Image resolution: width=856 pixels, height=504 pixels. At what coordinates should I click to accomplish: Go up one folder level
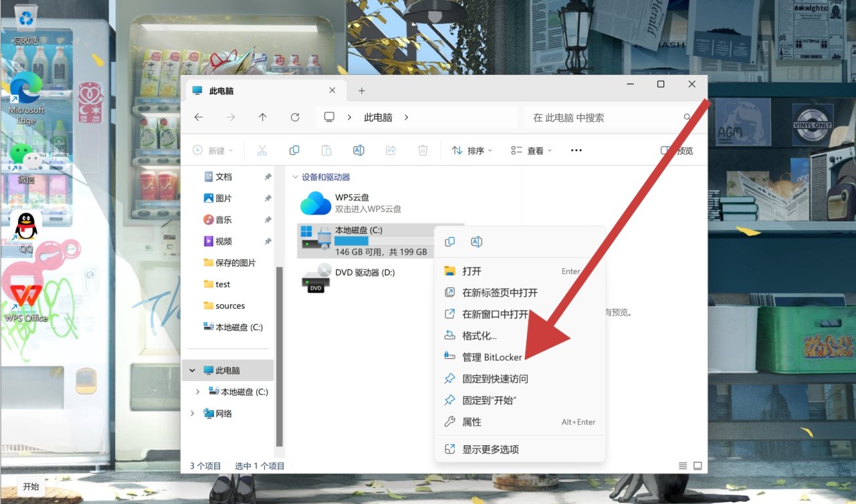tap(263, 117)
